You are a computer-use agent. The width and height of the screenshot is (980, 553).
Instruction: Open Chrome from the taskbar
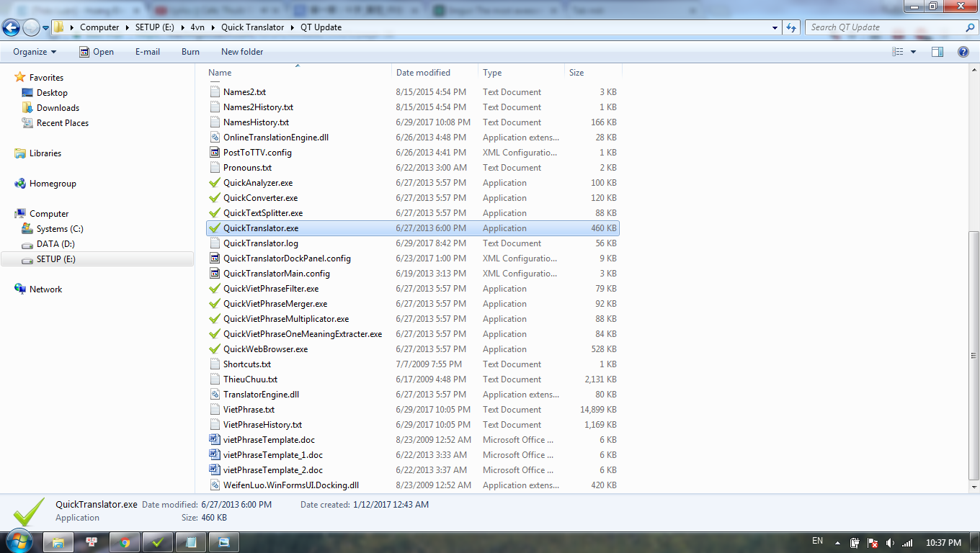(125, 542)
